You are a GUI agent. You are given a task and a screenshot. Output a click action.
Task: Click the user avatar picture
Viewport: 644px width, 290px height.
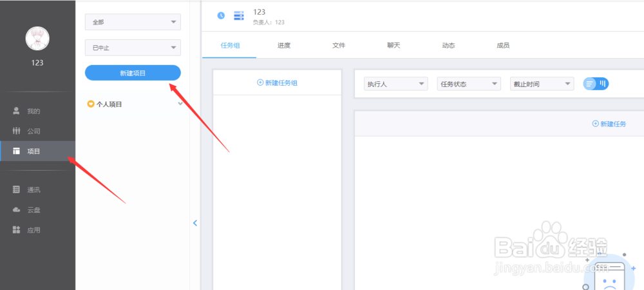click(38, 39)
